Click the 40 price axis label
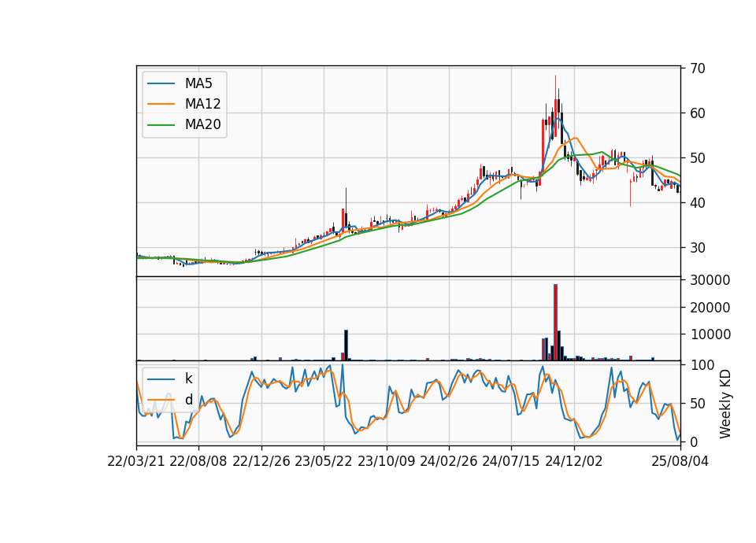This screenshot has width=756, height=543. 698,203
